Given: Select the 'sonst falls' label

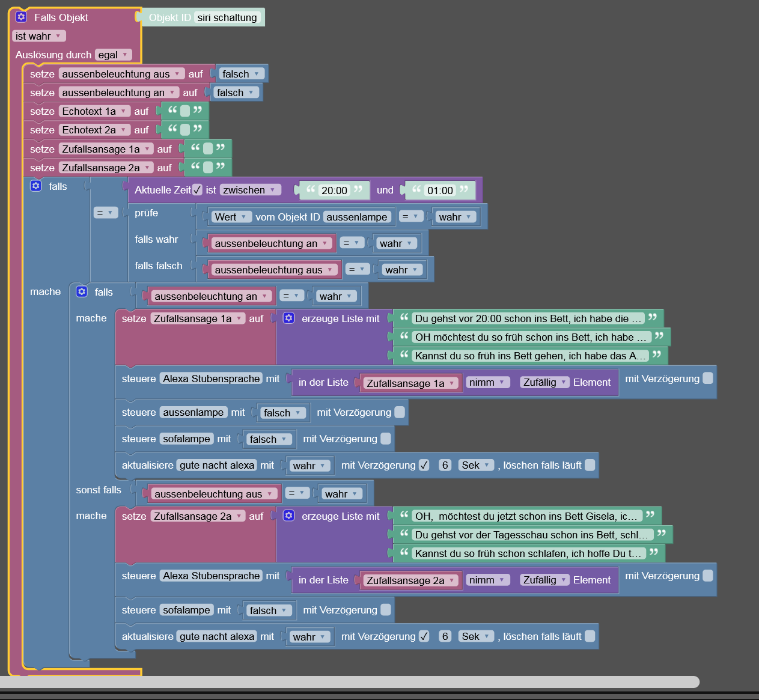Looking at the screenshot, I should tap(99, 490).
